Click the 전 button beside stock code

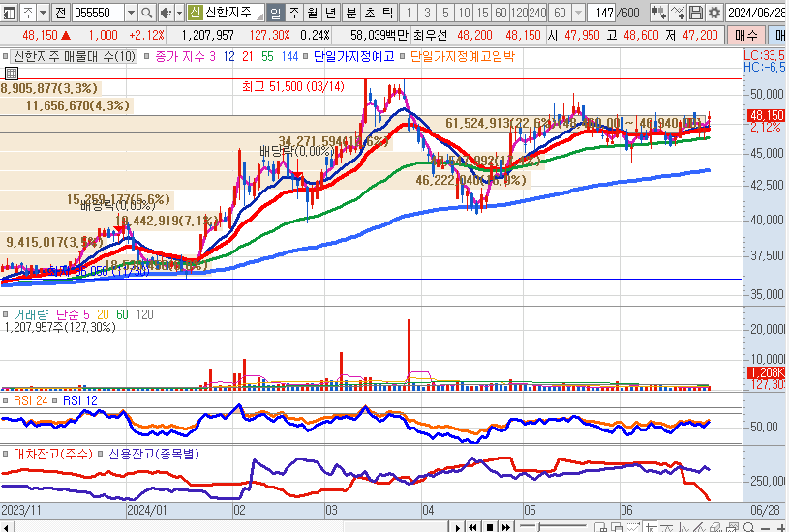60,13
